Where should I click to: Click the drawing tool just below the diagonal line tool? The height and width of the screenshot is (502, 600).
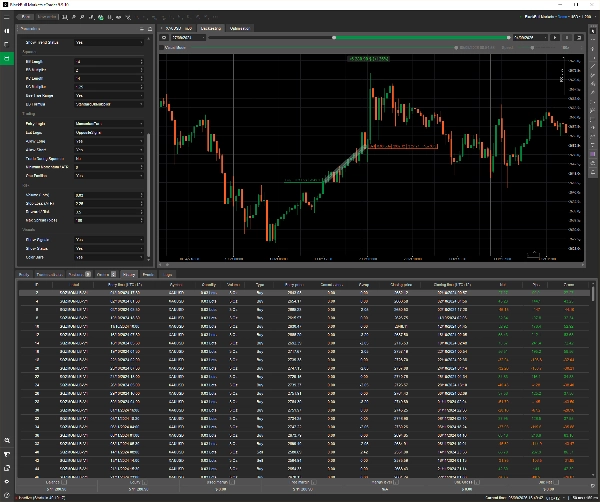(593, 75)
